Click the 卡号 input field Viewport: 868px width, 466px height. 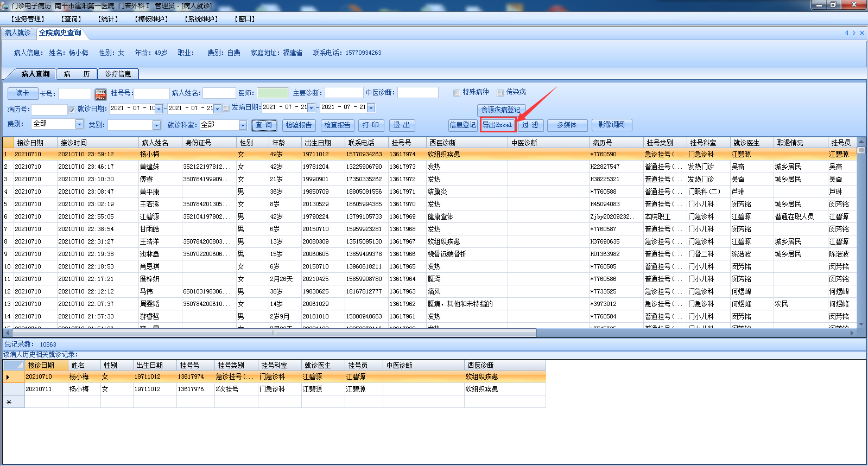pos(74,94)
